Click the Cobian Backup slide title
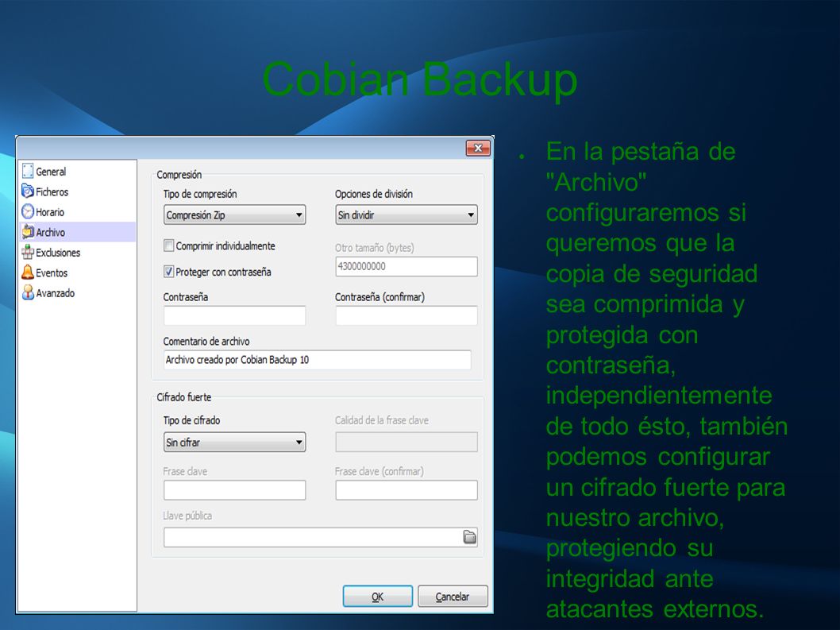The width and height of the screenshot is (840, 630). 419,79
